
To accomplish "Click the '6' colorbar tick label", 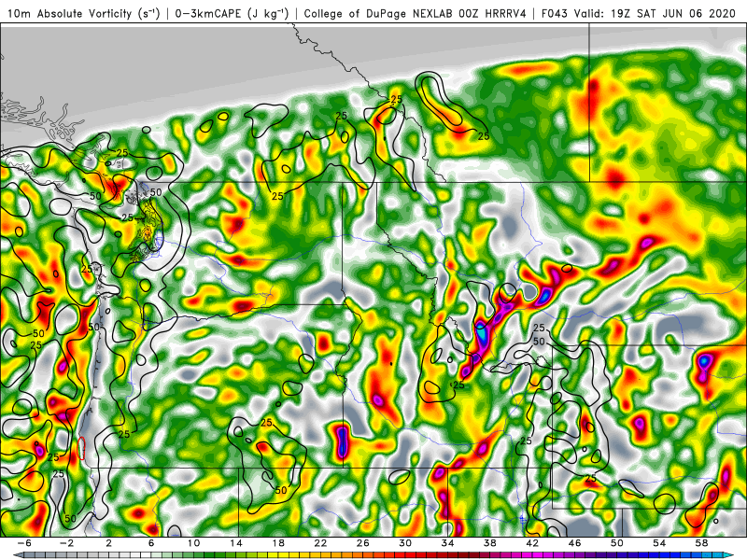I will click(151, 543).
